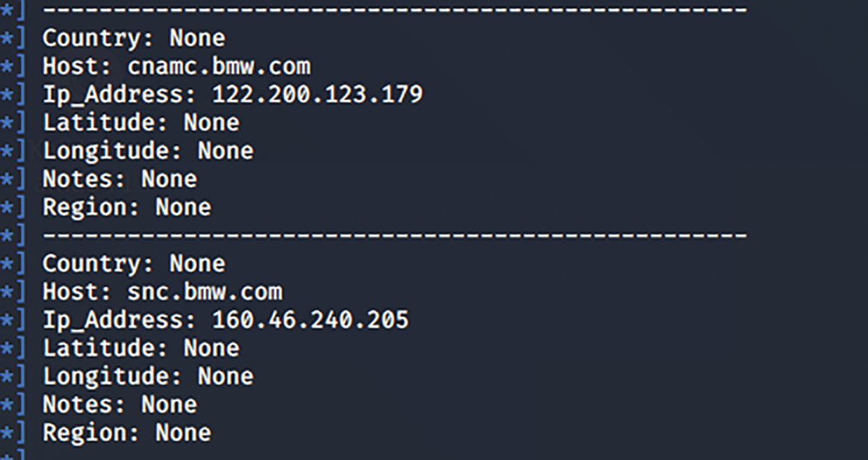Select Notes: None in the snc.bmw.com record
This screenshot has width=868, height=460.
coord(119,404)
